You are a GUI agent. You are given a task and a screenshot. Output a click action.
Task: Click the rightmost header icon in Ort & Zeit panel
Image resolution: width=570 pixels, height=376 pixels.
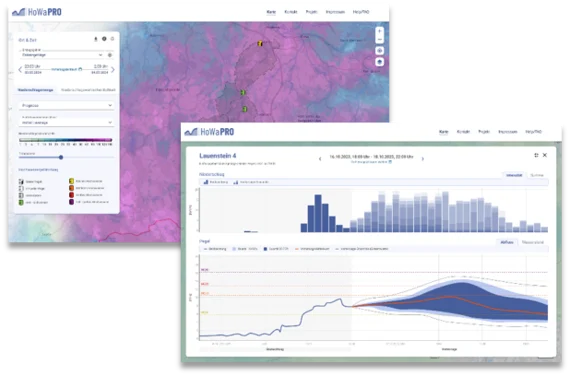(x=112, y=39)
